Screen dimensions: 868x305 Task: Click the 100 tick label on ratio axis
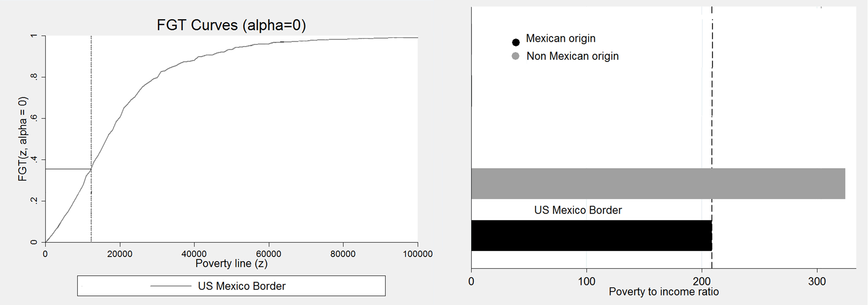[586, 281]
